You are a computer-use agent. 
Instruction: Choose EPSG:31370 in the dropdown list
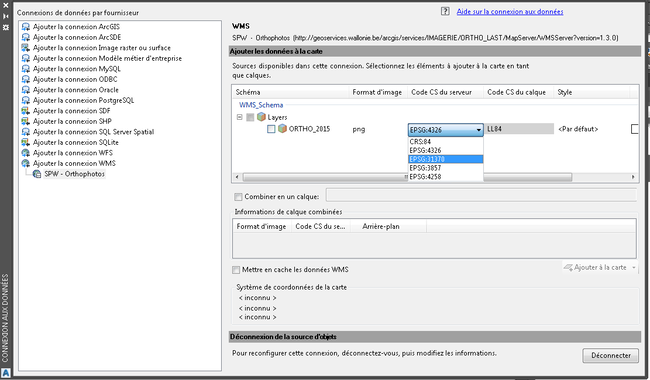point(446,159)
